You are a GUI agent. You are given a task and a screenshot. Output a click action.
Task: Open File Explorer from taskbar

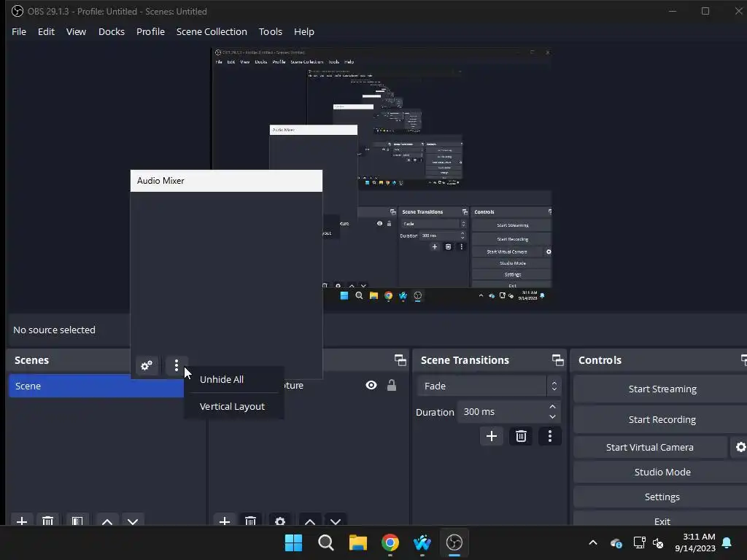tap(357, 542)
